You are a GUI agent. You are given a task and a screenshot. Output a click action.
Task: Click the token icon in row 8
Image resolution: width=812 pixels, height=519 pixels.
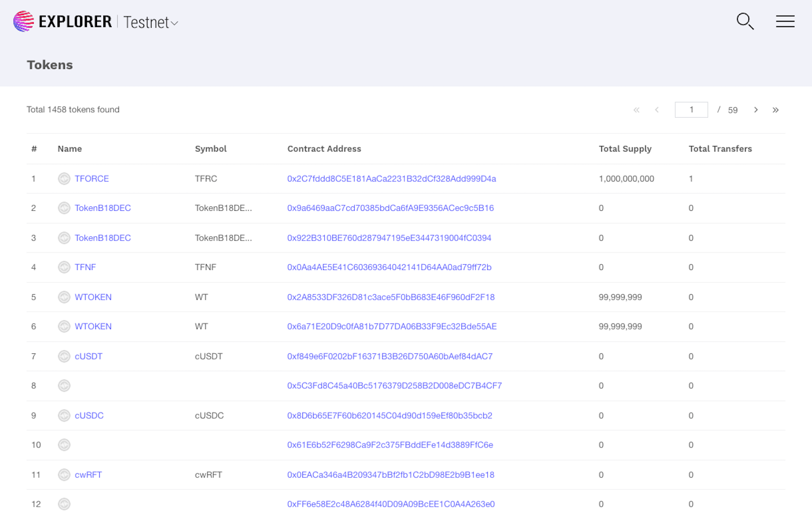pos(64,385)
